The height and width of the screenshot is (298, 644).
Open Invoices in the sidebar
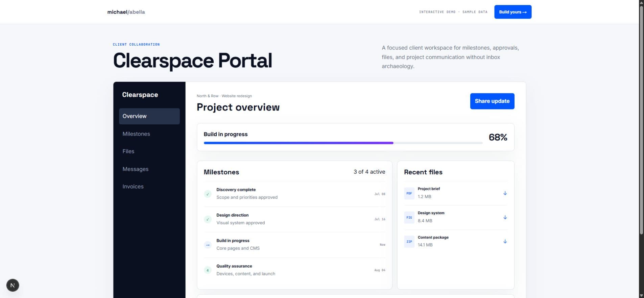pyautogui.click(x=149, y=187)
